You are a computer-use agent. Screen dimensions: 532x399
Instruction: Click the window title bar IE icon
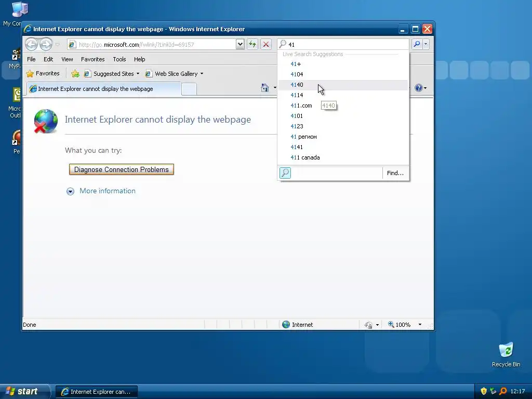pyautogui.click(x=28, y=29)
